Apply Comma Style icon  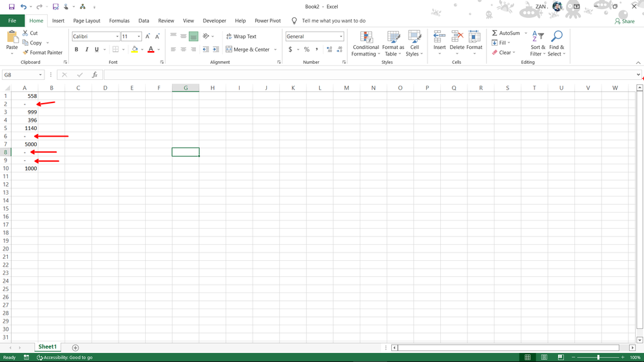point(317,49)
